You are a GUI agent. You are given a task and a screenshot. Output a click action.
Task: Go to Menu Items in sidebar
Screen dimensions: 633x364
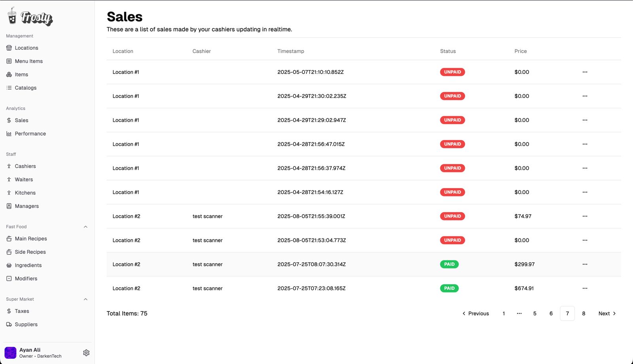point(28,61)
